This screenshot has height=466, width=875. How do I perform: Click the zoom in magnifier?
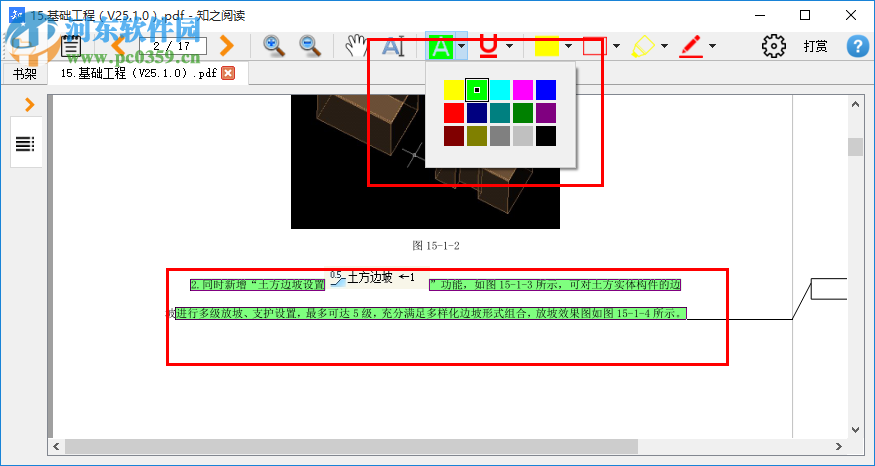(x=274, y=46)
